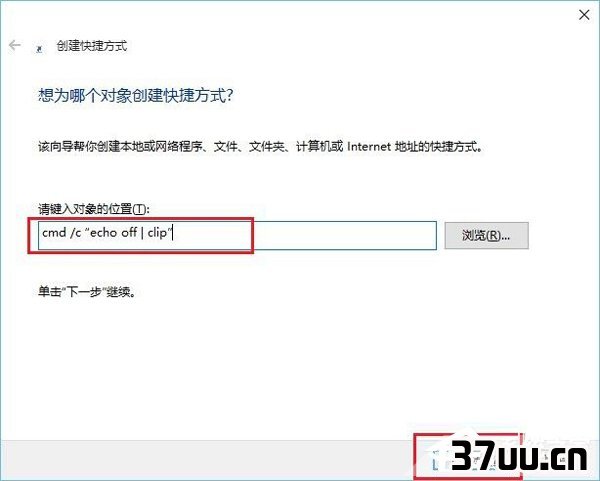Click the word Internet in the description
This screenshot has width=600, height=481.
(369, 147)
